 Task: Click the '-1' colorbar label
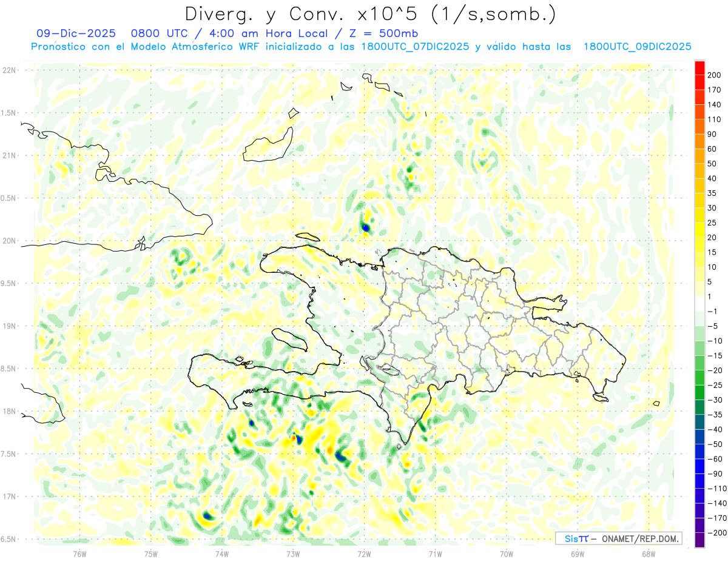712,311
